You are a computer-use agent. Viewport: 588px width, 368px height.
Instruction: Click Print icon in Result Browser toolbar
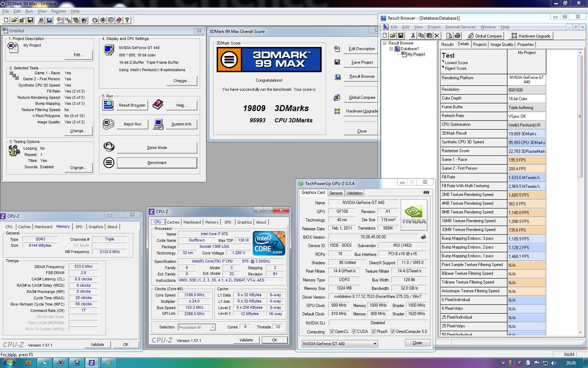(x=457, y=35)
